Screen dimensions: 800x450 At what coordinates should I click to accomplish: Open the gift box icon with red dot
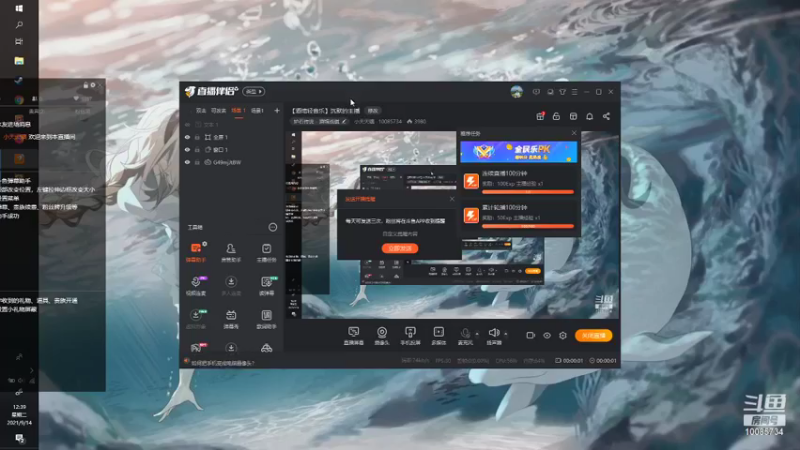click(x=540, y=116)
